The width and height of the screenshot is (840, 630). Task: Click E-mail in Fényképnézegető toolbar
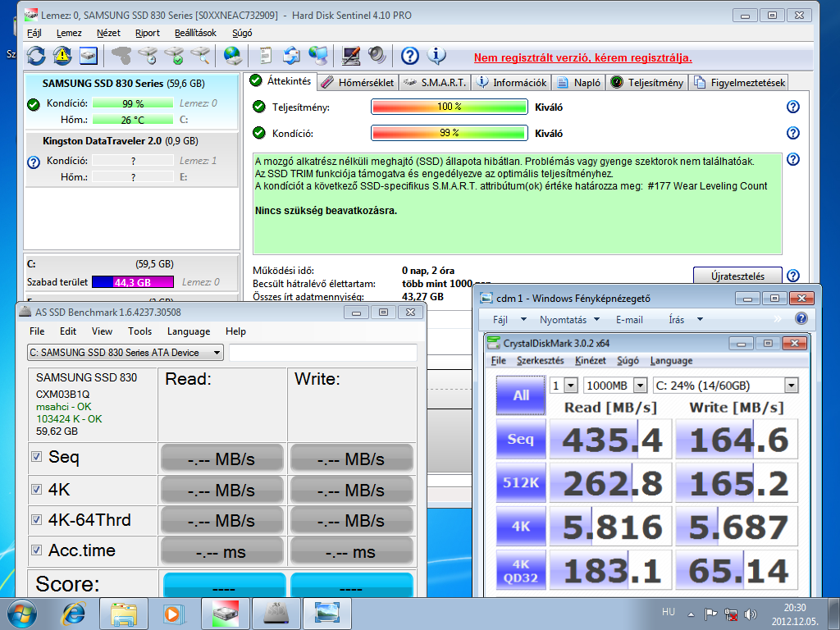pyautogui.click(x=629, y=319)
